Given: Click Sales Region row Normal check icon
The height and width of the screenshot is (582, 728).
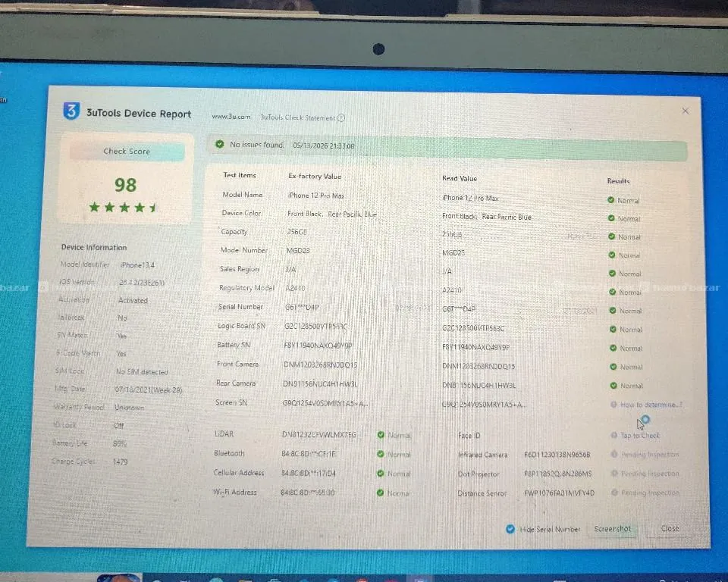Looking at the screenshot, I should tap(613, 274).
